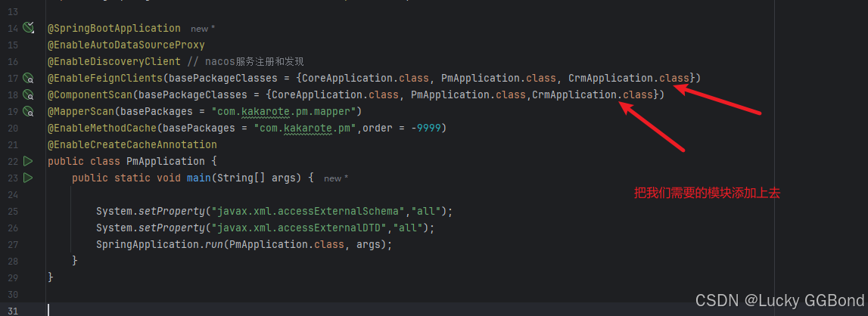The image size is (868, 316).
Task: Click the @EnableFeignClients annotation name
Action: 105,78
